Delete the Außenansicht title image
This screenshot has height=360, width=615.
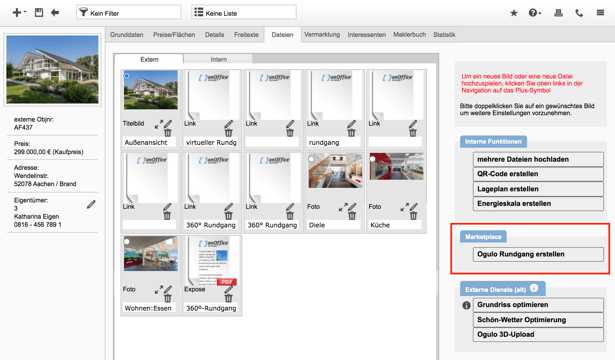[168, 133]
